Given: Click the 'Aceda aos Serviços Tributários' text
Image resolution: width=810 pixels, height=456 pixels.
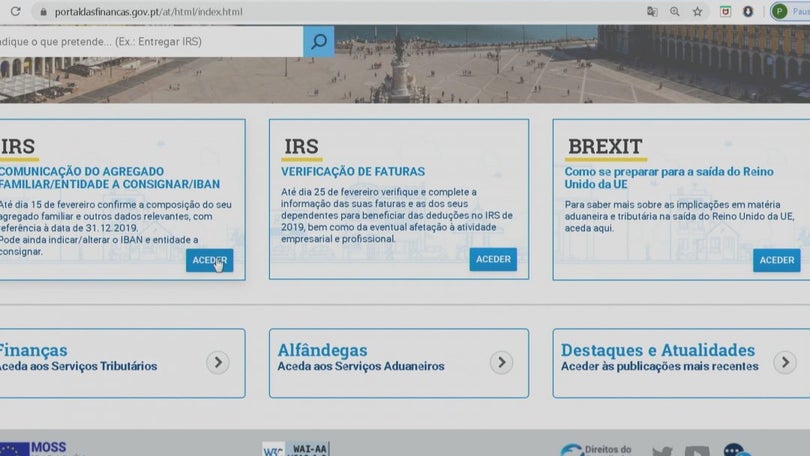Looking at the screenshot, I should tap(79, 366).
